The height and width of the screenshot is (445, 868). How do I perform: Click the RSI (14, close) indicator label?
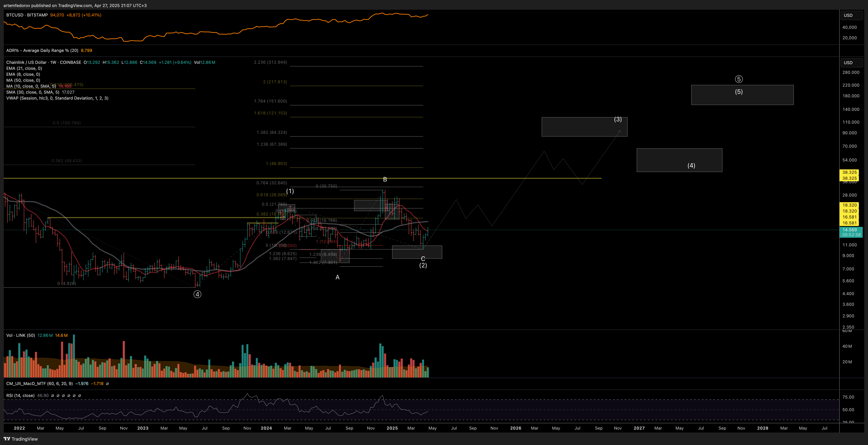(x=20, y=396)
